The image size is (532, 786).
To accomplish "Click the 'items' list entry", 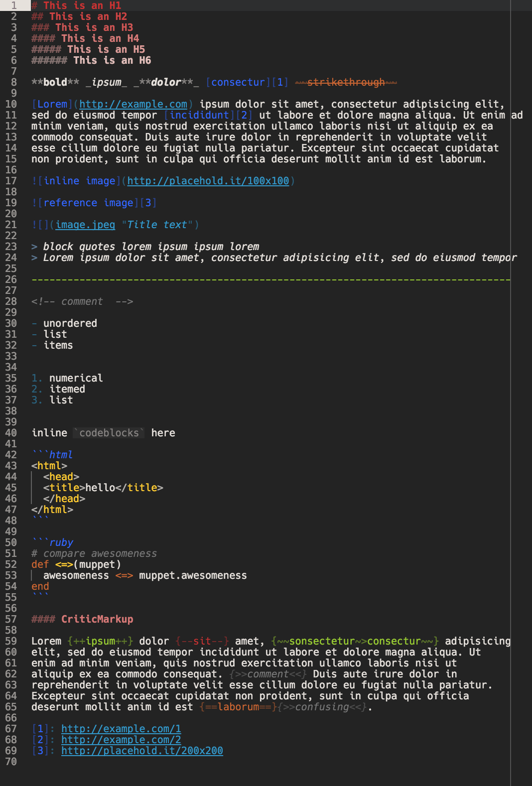I will tap(58, 345).
